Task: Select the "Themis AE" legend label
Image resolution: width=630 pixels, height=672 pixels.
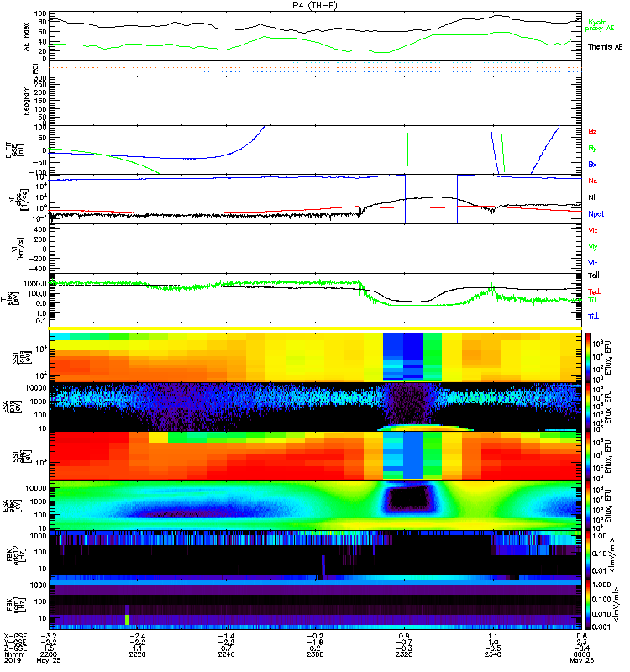Action: (605, 47)
